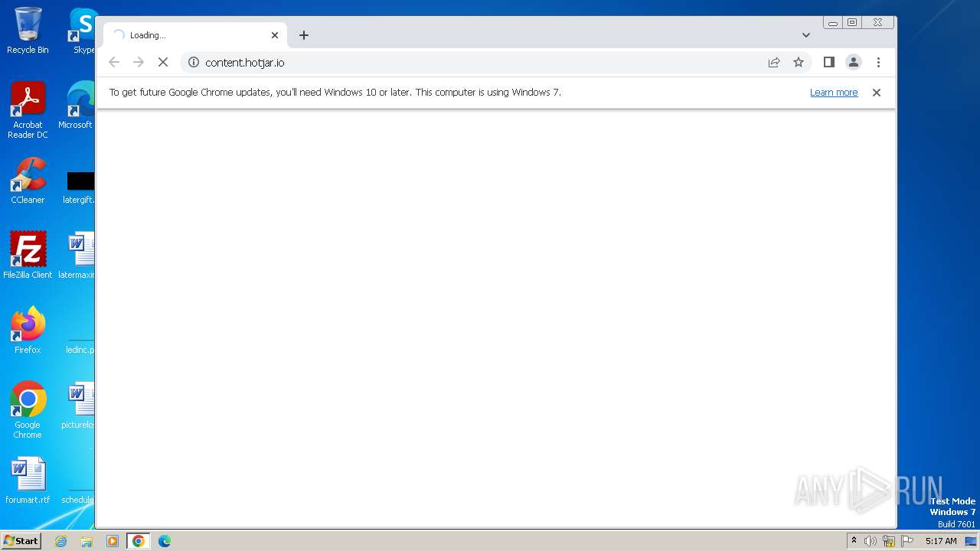
Task: Click the address bar URL content.hotjar.io
Action: click(x=244, y=63)
